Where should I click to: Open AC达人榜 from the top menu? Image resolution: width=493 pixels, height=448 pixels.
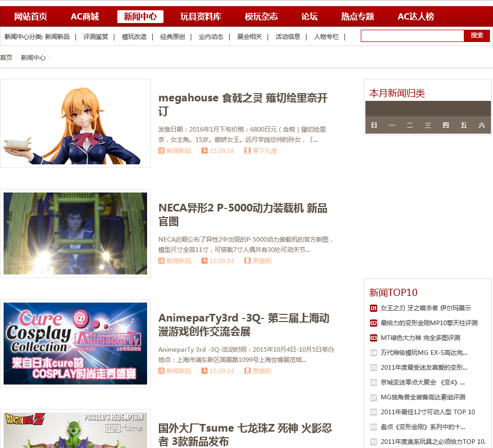416,17
